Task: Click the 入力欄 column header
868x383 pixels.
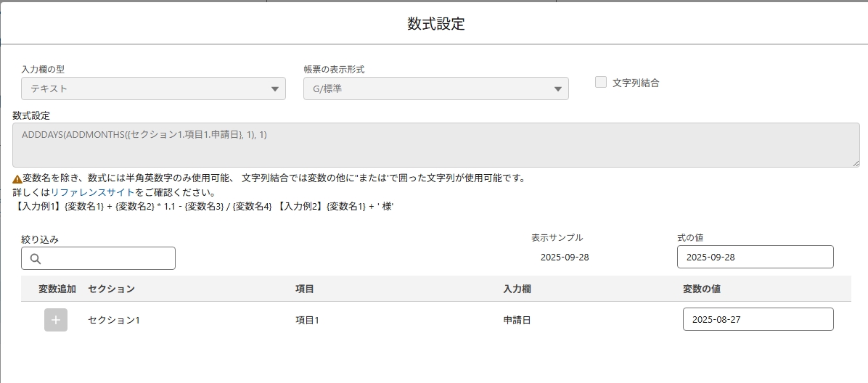Action: coord(517,289)
